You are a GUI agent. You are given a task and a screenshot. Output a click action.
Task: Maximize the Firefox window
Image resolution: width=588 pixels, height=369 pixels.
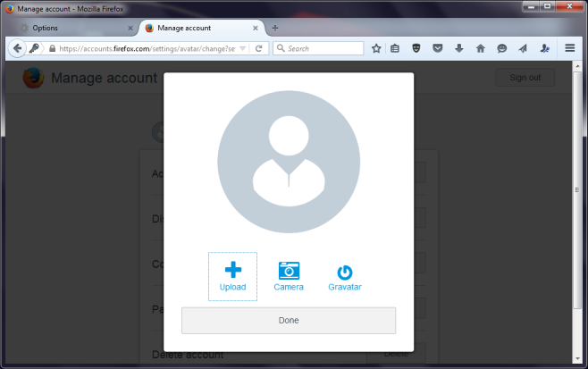[547, 6]
